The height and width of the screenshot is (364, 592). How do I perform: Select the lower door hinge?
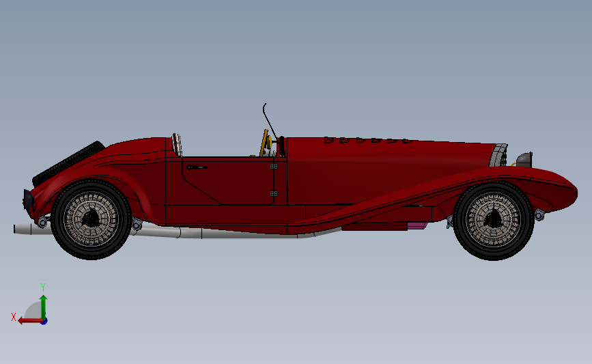(274, 194)
